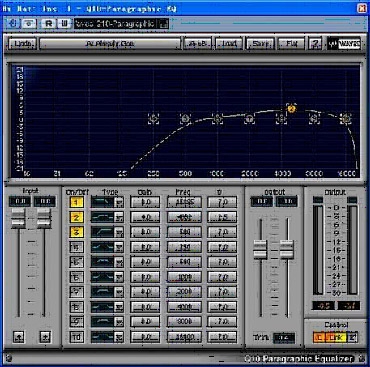Click band 9 filter type curve icon
Image resolution: width=370 pixels, height=367 pixels.
point(102,322)
